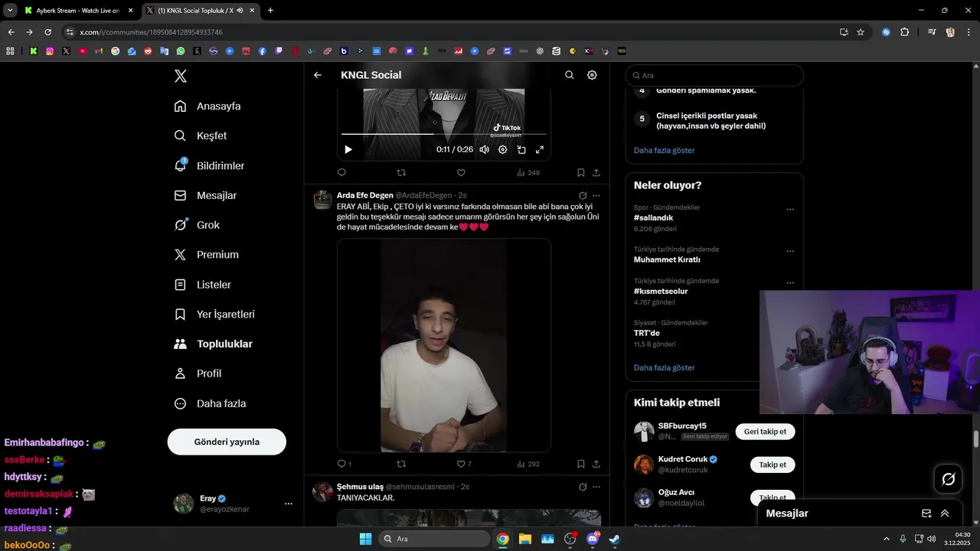Follow Kudret Coruk
The height and width of the screenshot is (551, 980).
tap(773, 465)
